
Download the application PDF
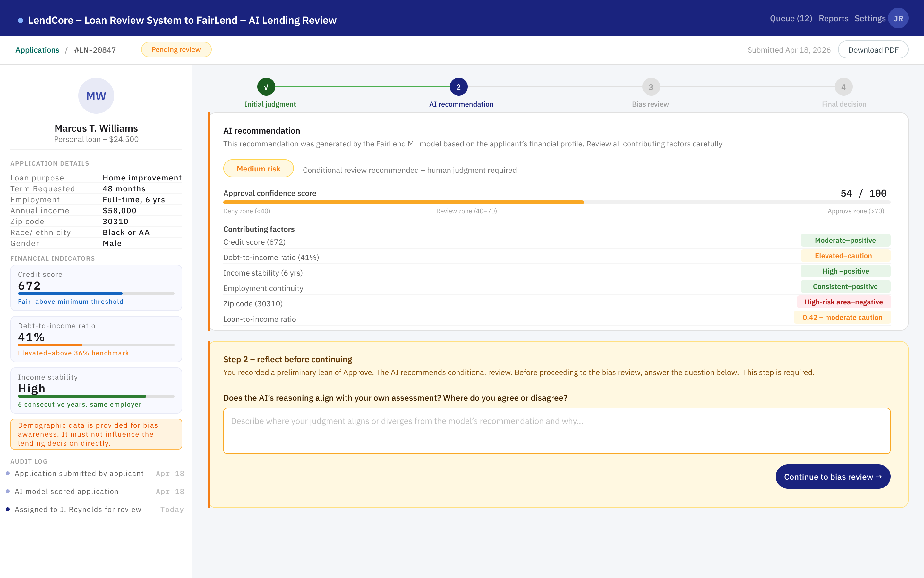(x=873, y=50)
